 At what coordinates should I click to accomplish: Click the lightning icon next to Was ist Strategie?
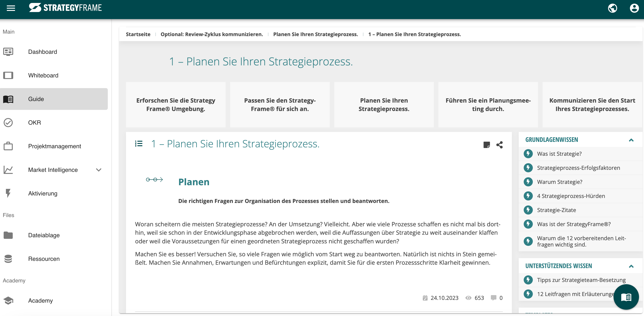(528, 154)
